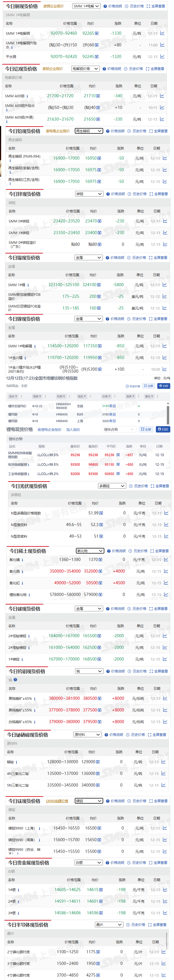Click the 废铜企业报价 link

[53, 6]
